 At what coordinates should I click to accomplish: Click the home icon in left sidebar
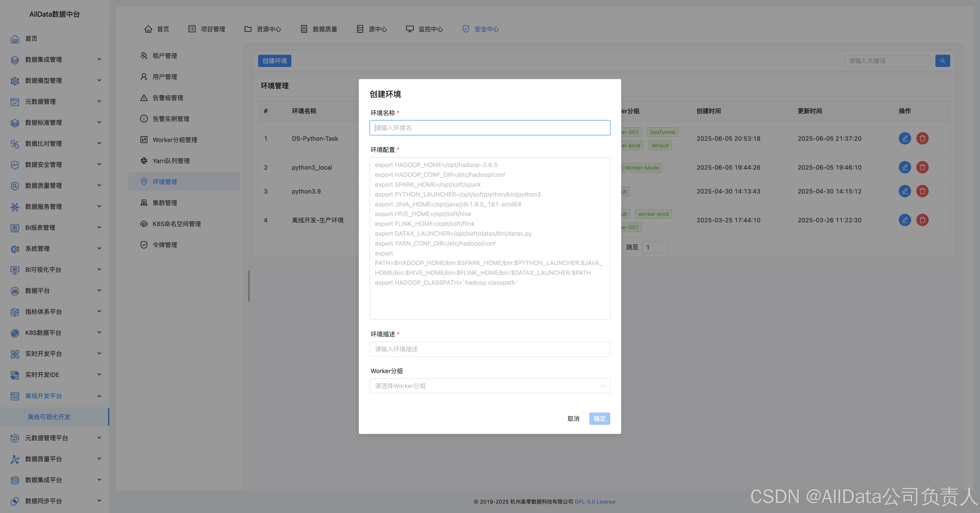click(x=15, y=39)
